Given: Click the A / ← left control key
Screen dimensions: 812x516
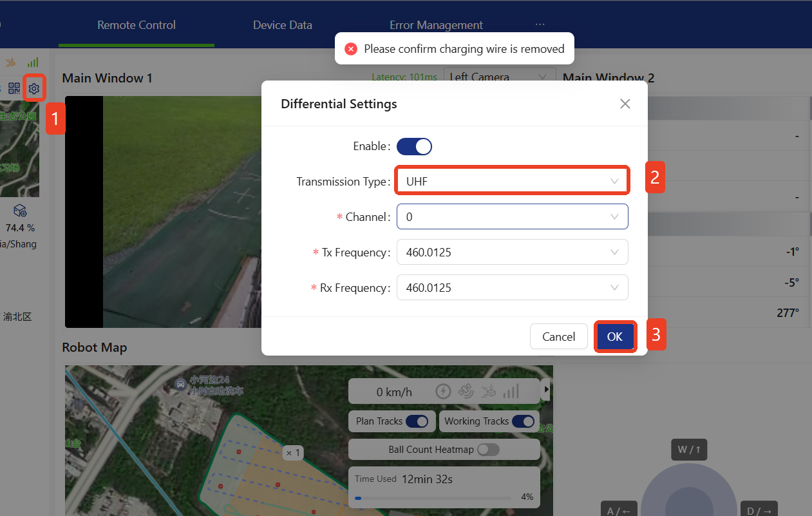Looking at the screenshot, I should tap(619, 510).
